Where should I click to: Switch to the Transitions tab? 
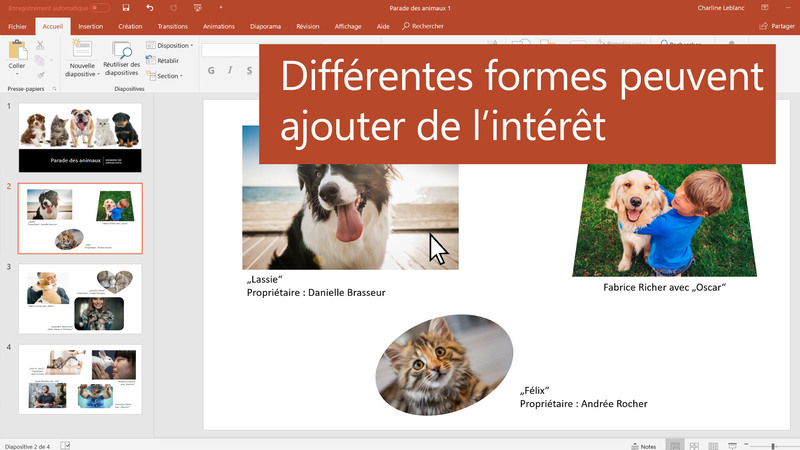pyautogui.click(x=172, y=26)
